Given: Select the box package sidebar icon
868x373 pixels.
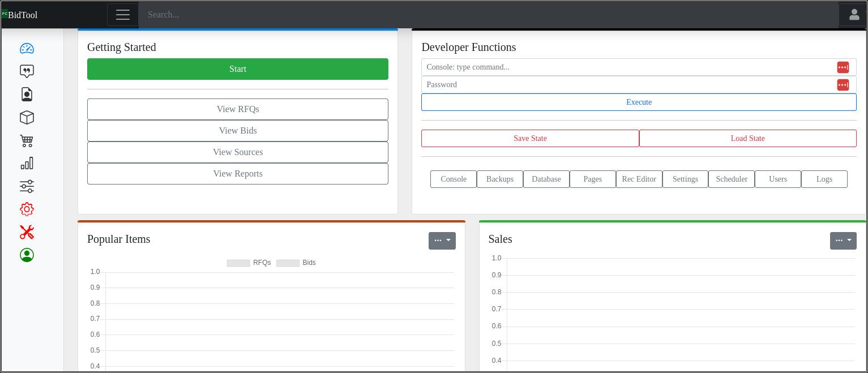Looking at the screenshot, I should click(x=27, y=117).
